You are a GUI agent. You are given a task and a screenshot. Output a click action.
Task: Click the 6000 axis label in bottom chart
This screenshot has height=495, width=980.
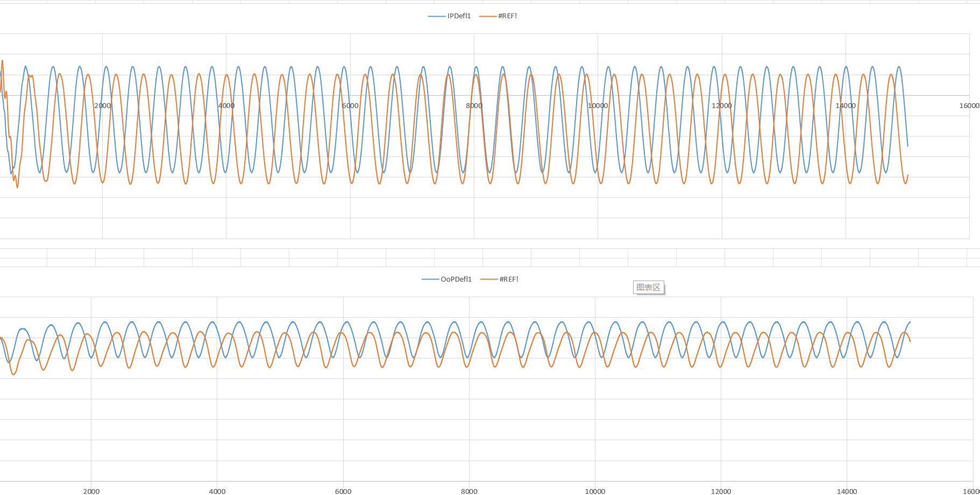[x=343, y=491]
